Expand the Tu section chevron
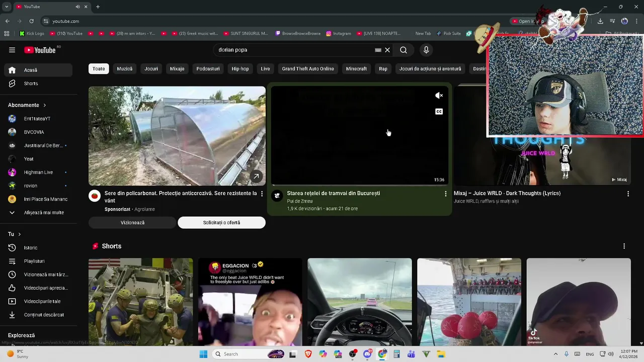The height and width of the screenshot is (362, 644). tap(20, 234)
